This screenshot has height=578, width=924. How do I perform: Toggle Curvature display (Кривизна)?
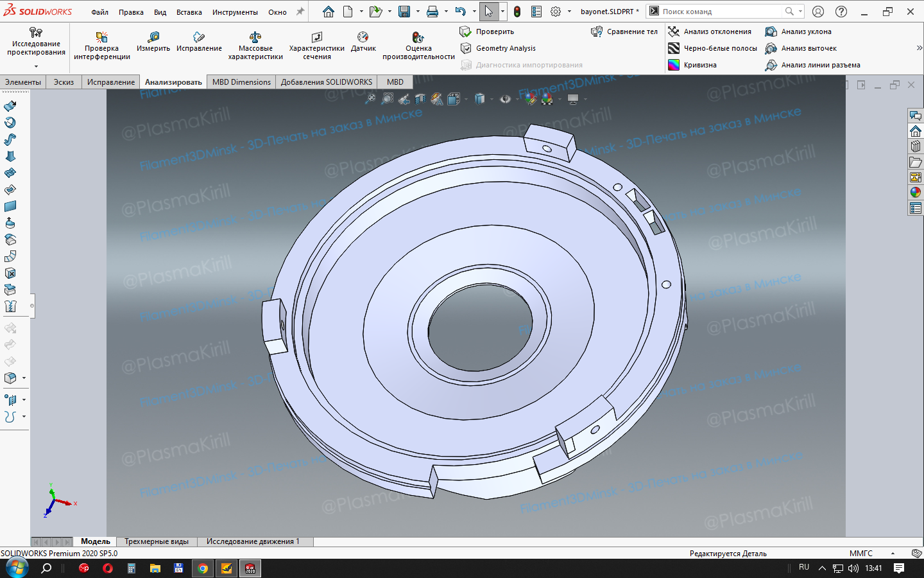coord(692,65)
